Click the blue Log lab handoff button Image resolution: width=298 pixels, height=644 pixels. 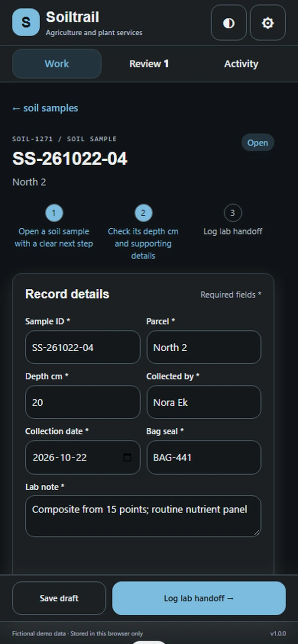pos(199,598)
